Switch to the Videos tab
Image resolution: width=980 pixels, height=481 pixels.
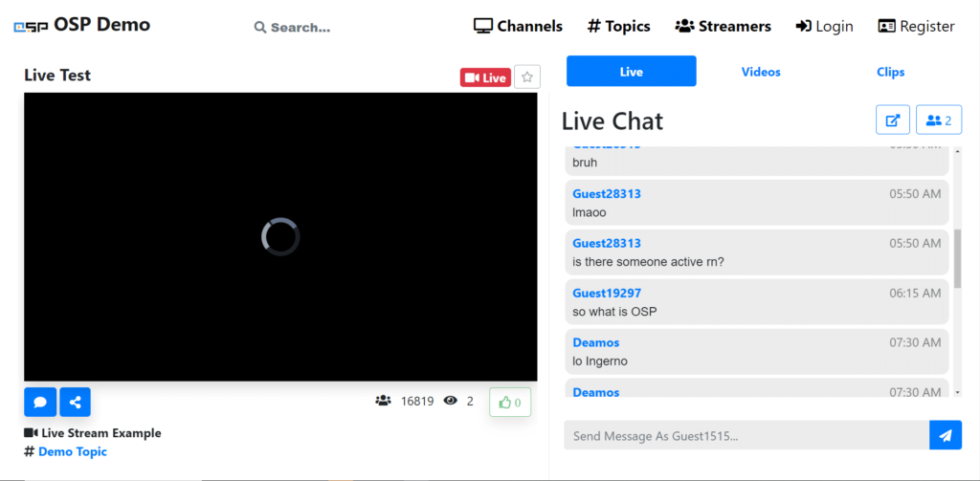[x=761, y=72]
